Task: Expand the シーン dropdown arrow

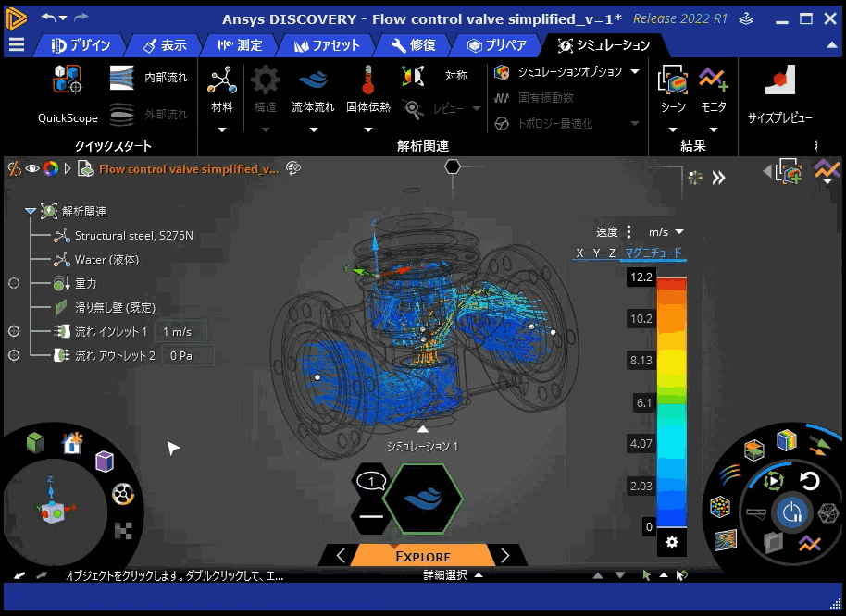Action: tap(673, 129)
